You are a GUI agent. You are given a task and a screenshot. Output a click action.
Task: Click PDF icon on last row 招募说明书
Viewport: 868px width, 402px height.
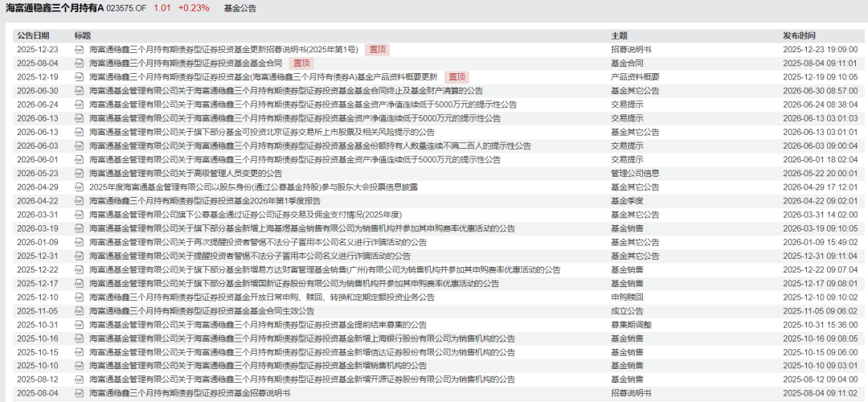pos(79,394)
